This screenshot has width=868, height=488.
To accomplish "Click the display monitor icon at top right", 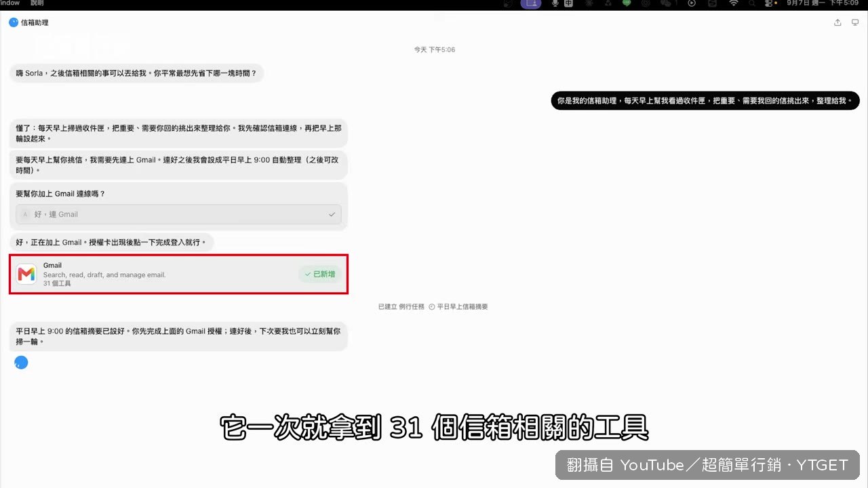I will 855,22.
